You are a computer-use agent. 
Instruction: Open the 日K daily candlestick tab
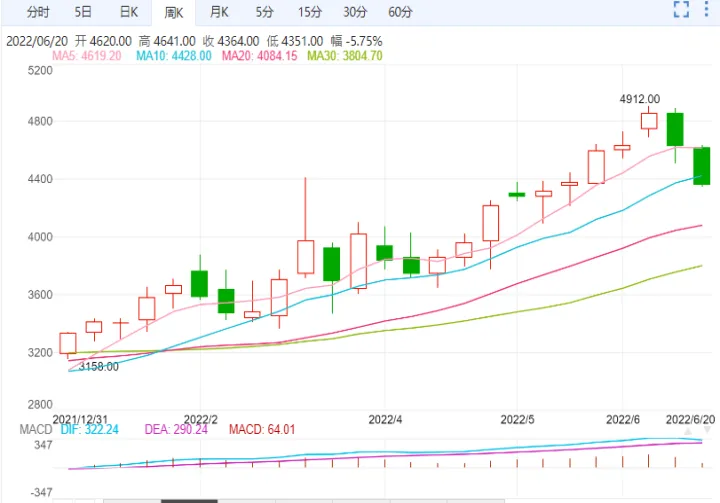tap(129, 12)
